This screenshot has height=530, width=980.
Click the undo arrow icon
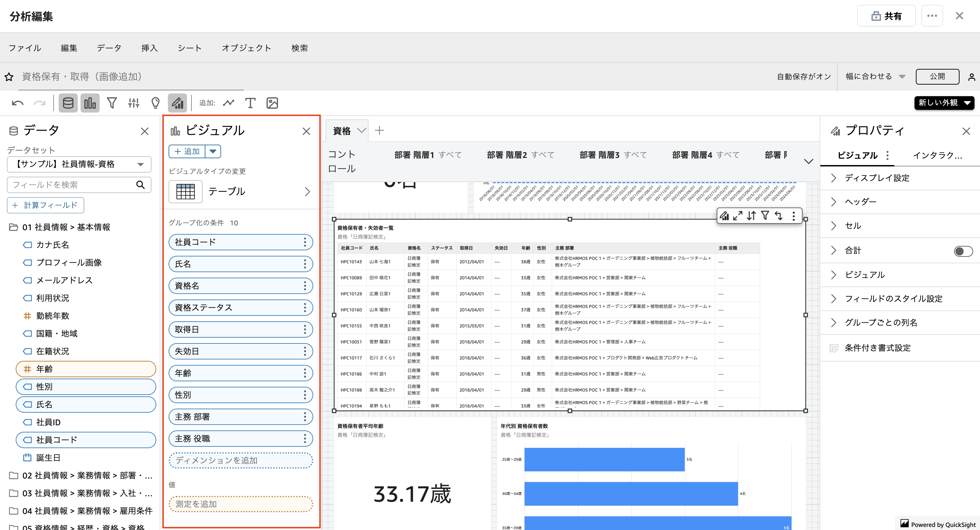[17, 103]
